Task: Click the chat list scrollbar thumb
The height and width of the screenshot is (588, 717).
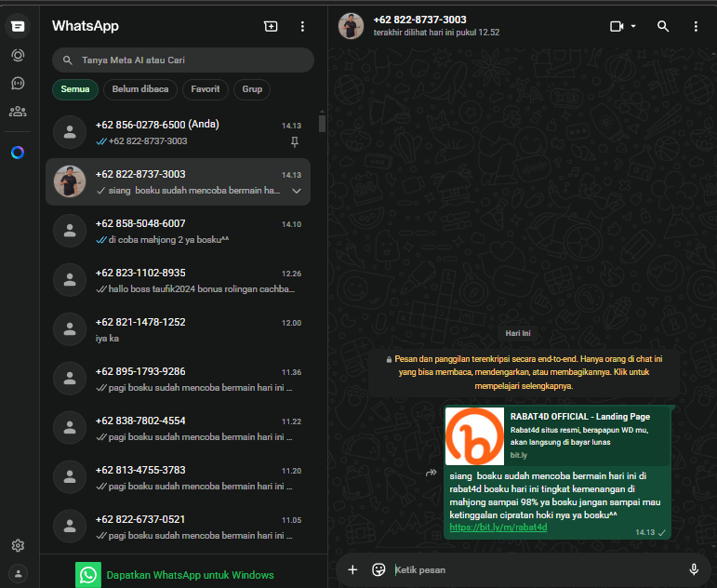Action: click(322, 123)
